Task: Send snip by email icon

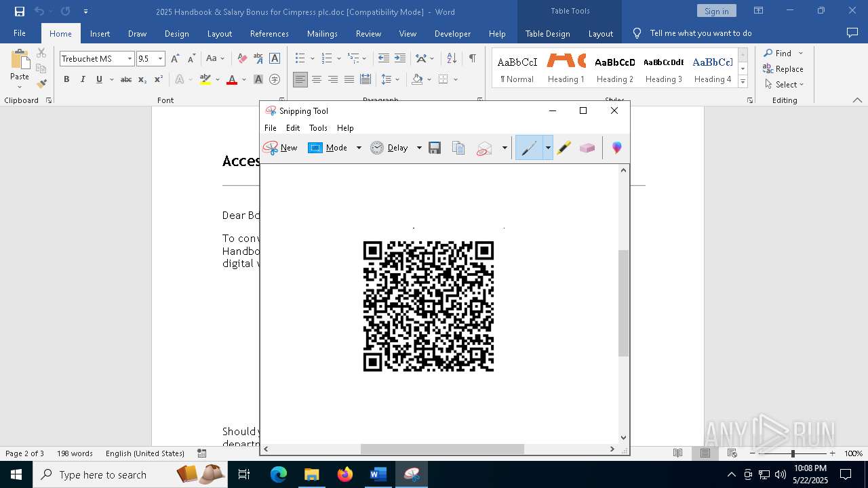Action: [x=484, y=148]
